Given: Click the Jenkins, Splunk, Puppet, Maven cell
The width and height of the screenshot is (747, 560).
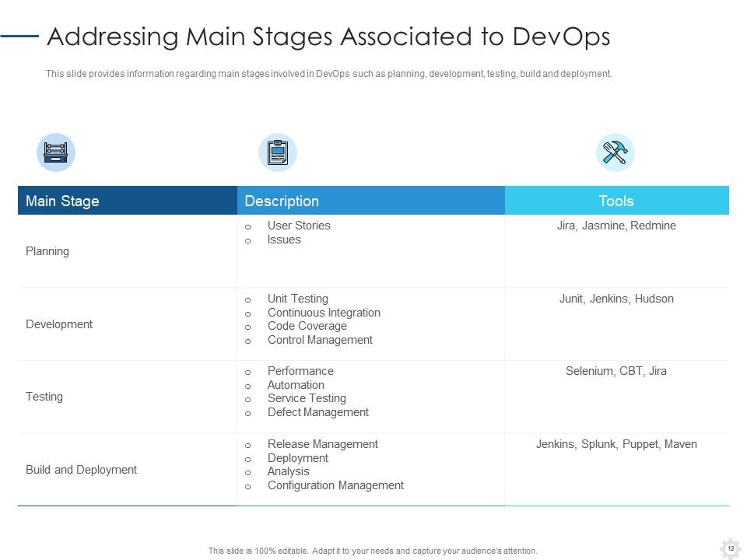Looking at the screenshot, I should [x=616, y=444].
